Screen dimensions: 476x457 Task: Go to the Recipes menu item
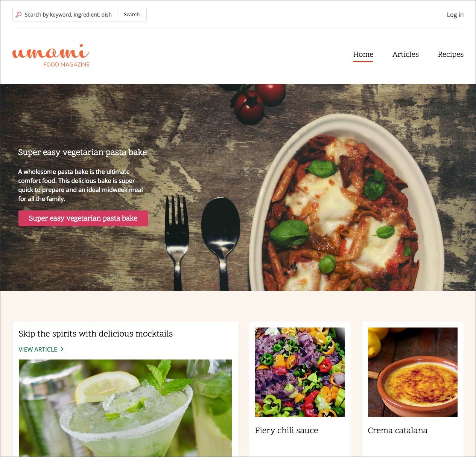click(450, 54)
